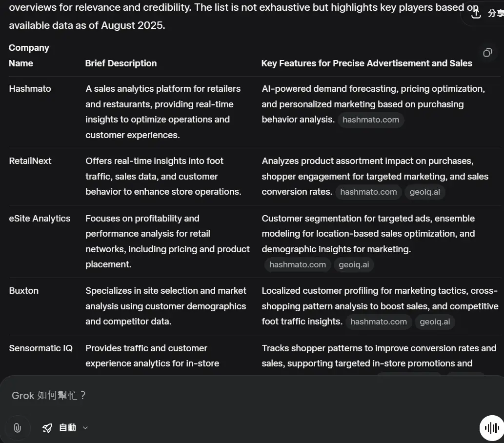Image resolution: width=504 pixels, height=443 pixels.
Task: Click the share upload icon
Action: 476,13
